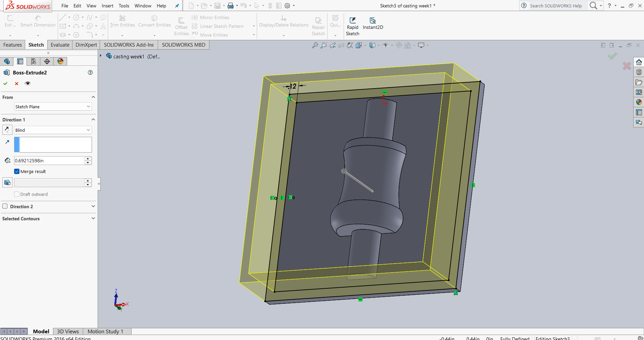Open the DisplayManager color ball tab
Screen dimensions: 644x340
60,61
